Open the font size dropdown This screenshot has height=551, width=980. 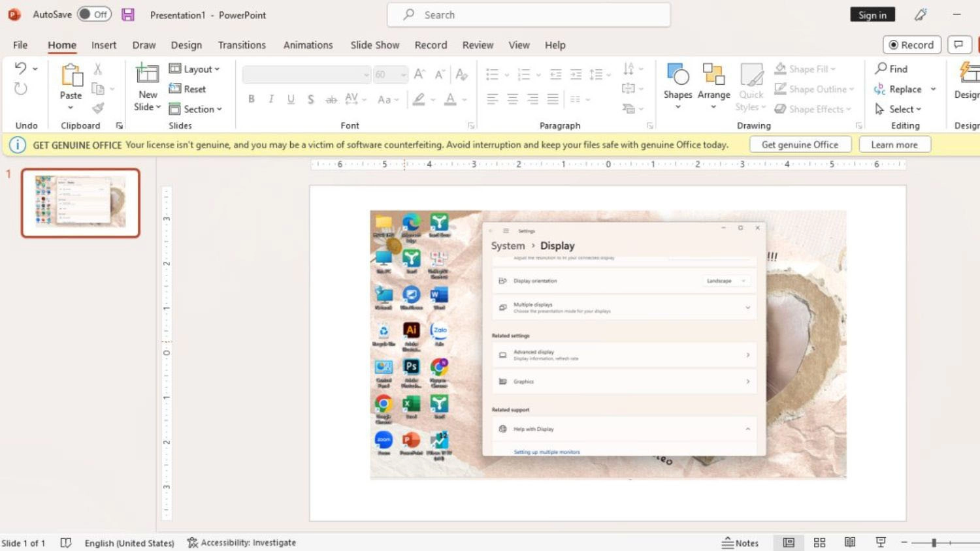[403, 74]
